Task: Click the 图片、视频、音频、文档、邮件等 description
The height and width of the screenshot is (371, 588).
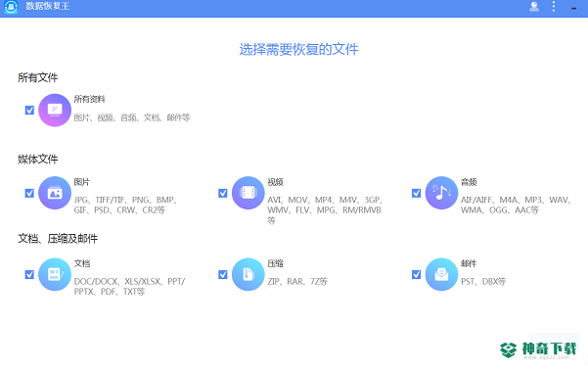Action: tap(132, 117)
